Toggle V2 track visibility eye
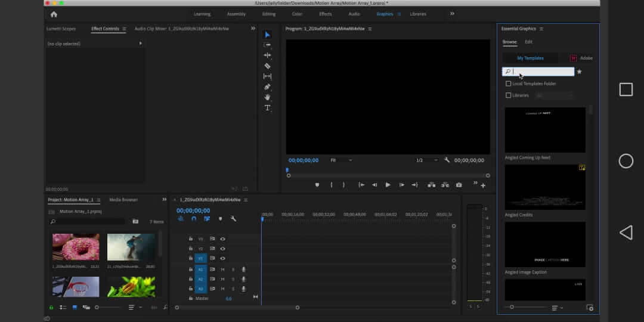The width and height of the screenshot is (644, 322). [x=222, y=249]
